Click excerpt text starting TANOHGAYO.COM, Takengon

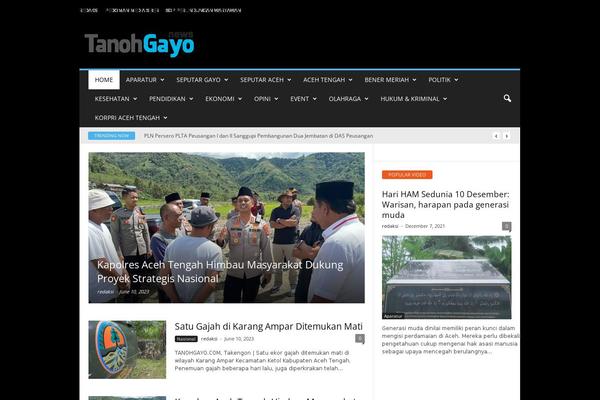pyautogui.click(x=262, y=360)
